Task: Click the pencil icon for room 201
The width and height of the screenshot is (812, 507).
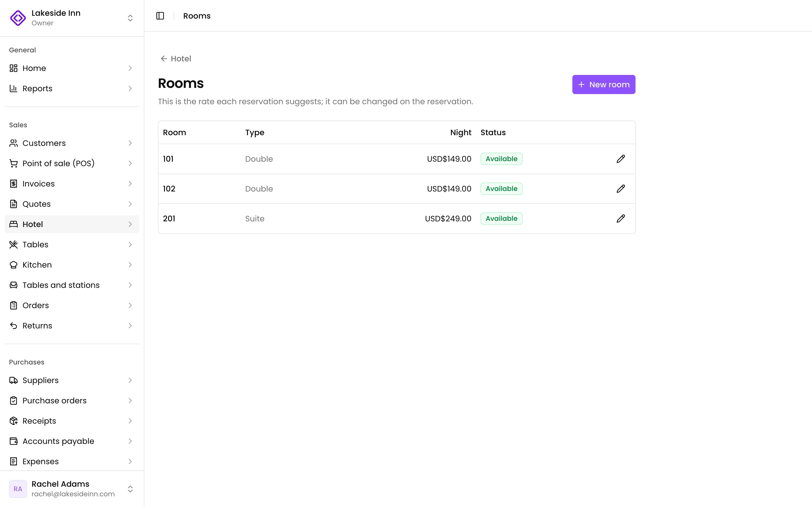Action: (x=621, y=219)
